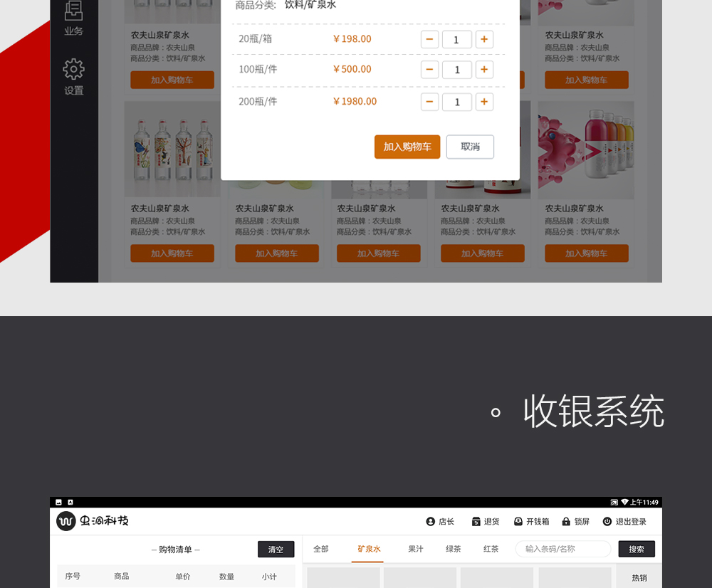The image size is (712, 588).
Task: Switch to the 矿泉水 category tab
Action: pos(369,549)
